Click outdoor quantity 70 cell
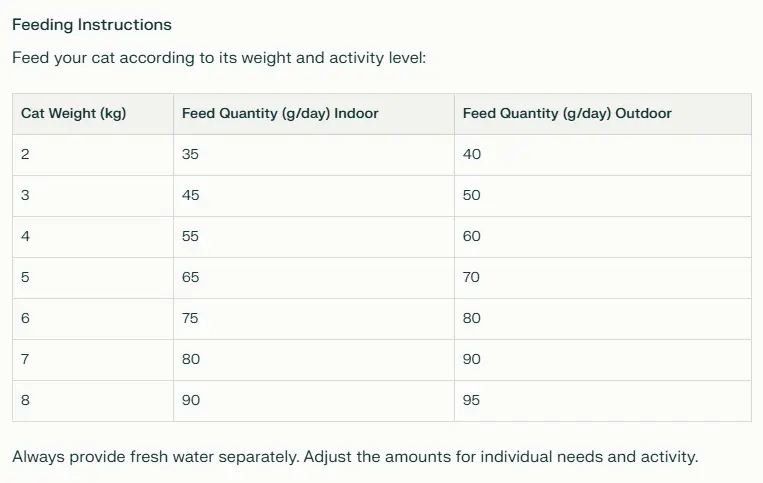 click(x=603, y=278)
